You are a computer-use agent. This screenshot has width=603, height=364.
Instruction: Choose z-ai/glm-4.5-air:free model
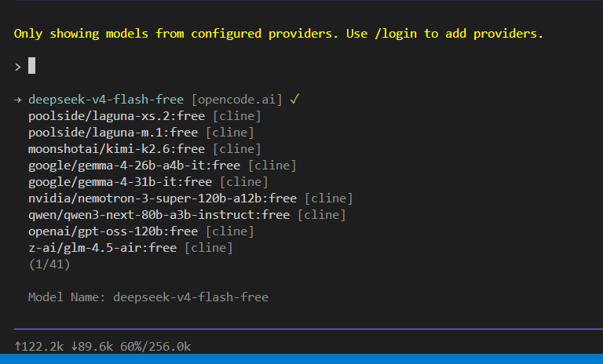[130, 249]
